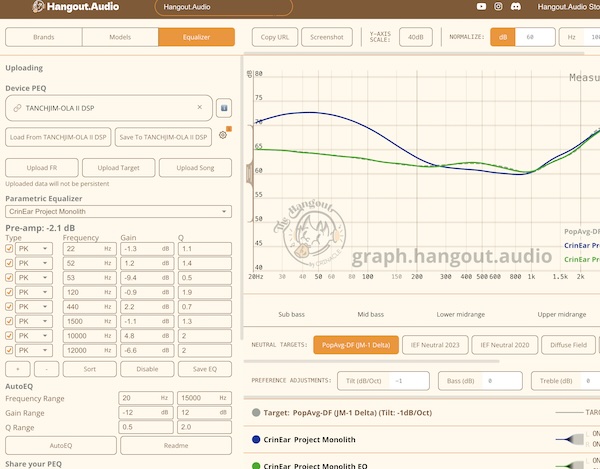
Task: Click the Q field of the 440 Hz filter
Action: click(x=205, y=307)
